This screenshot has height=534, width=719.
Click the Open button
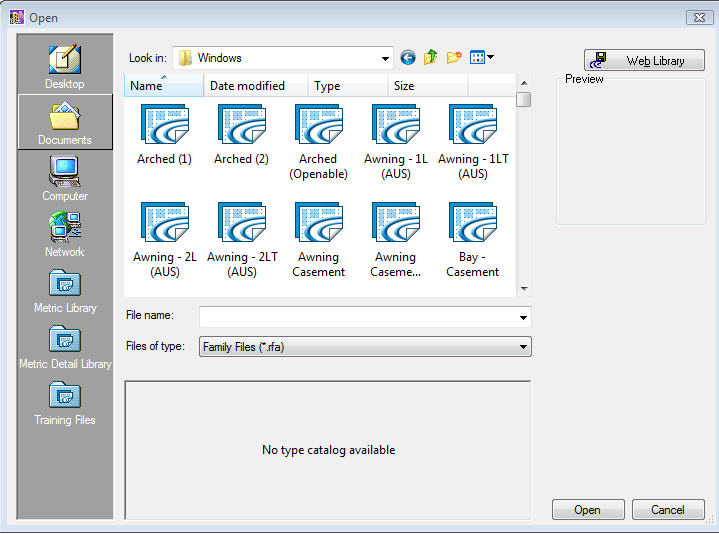588,510
